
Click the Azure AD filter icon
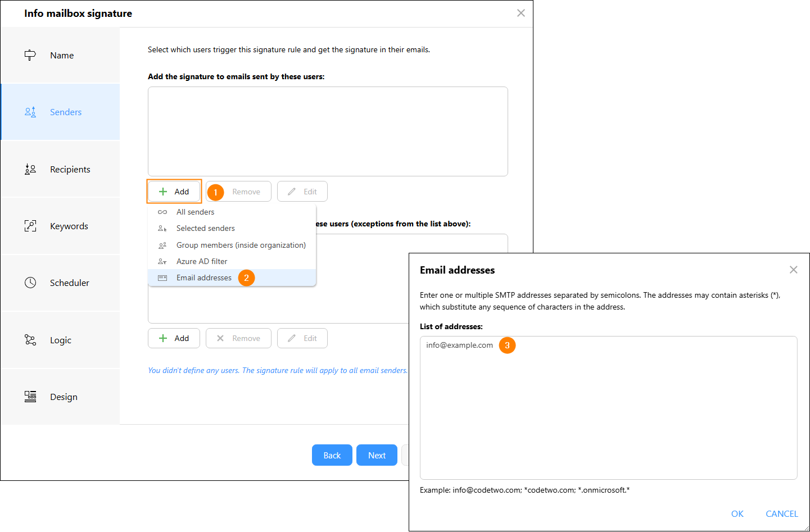pos(162,261)
